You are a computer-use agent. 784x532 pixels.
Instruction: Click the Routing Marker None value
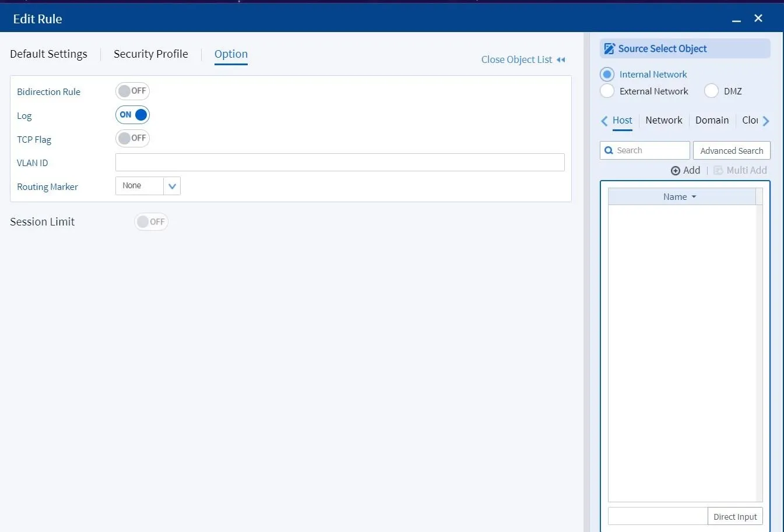pyautogui.click(x=132, y=186)
